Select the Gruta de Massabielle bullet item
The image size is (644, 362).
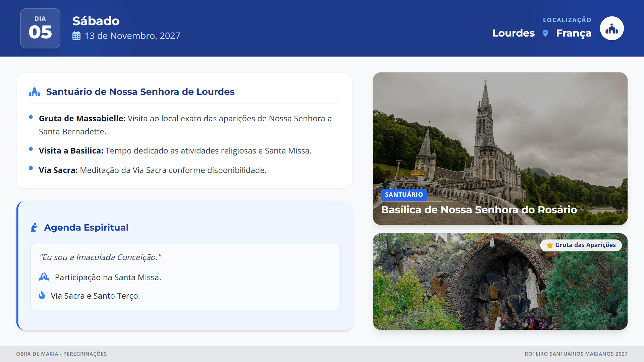click(185, 125)
